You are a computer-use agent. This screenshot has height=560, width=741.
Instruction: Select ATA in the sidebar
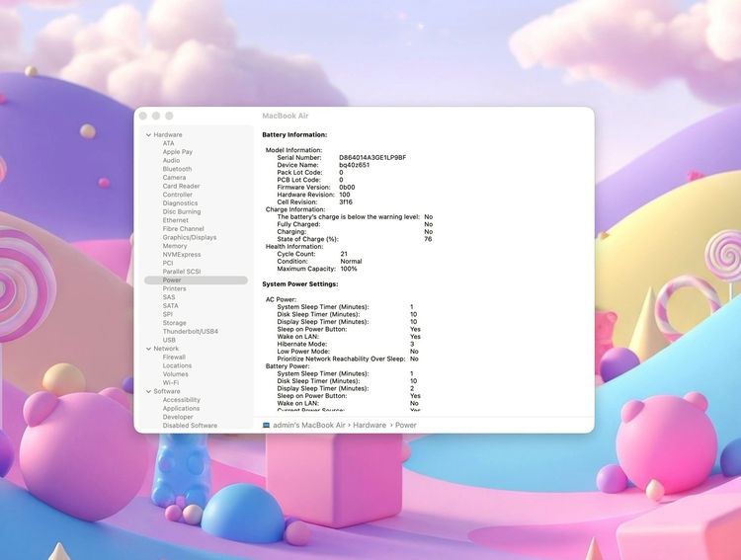coord(168,143)
